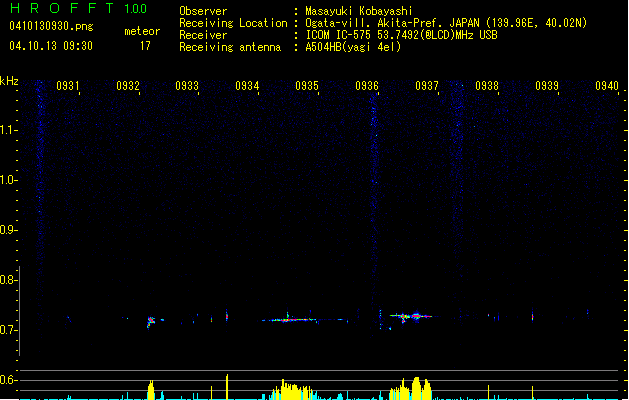Click the 0935 time marker
This screenshot has height=400, width=629.
click(x=307, y=86)
